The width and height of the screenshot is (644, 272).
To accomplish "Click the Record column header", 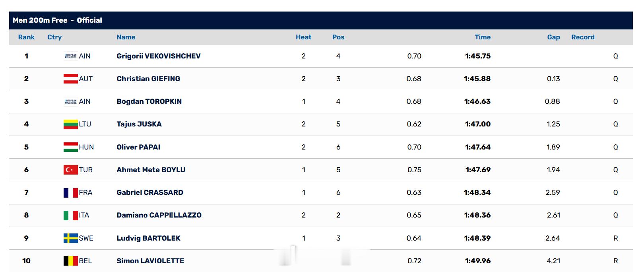I will pos(583,37).
